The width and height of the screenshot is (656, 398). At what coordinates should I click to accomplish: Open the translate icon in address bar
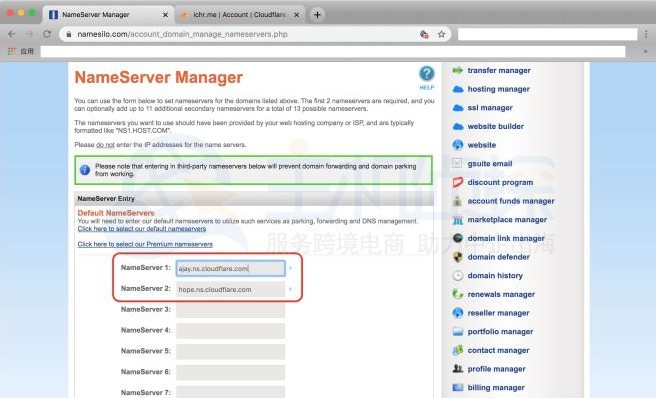424,34
